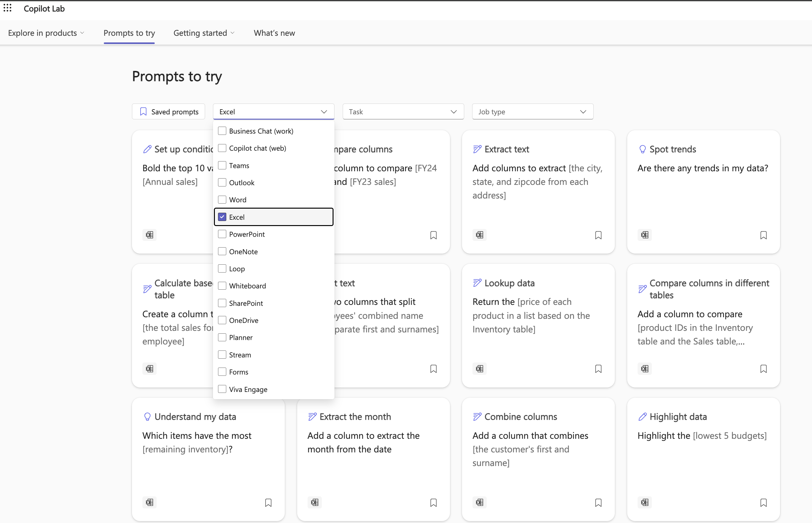
Task: Click Excel icon on Understand my data card
Action: [149, 502]
